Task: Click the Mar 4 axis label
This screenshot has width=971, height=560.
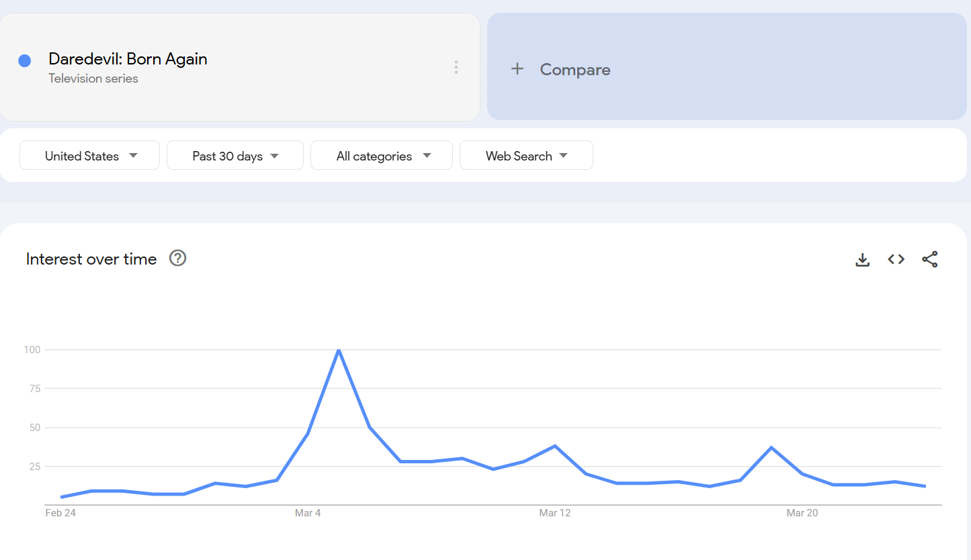Action: coord(308,513)
